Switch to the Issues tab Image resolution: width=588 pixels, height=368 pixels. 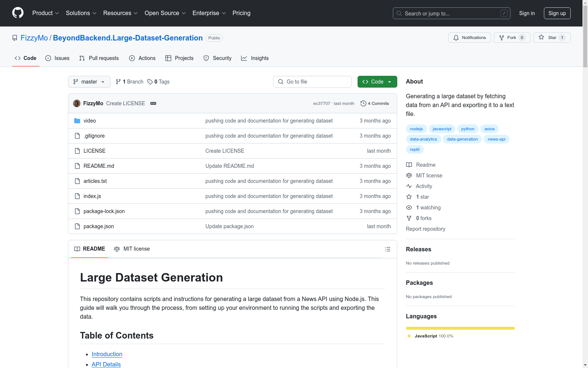(57, 58)
